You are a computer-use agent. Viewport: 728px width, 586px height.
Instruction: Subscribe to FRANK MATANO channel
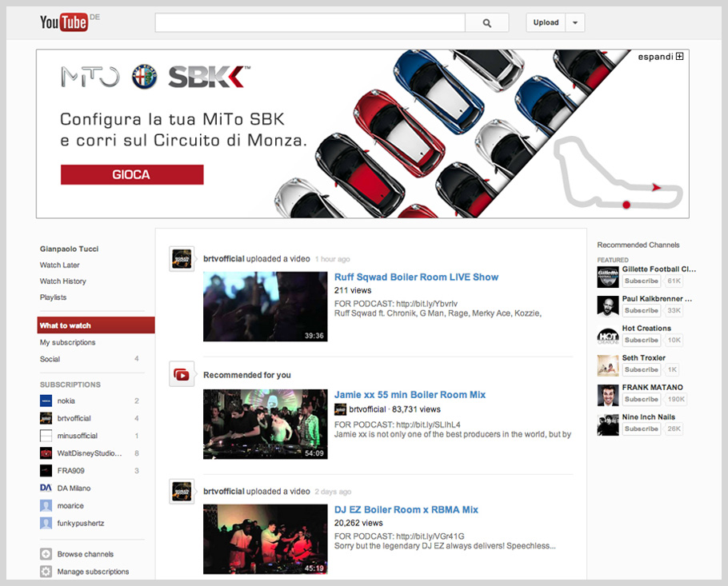(x=641, y=400)
